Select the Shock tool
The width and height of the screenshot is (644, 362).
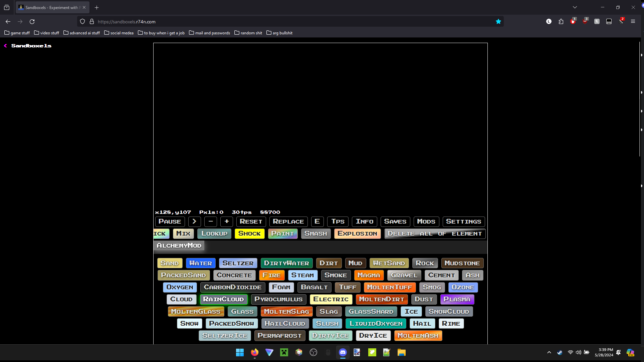[249, 234]
